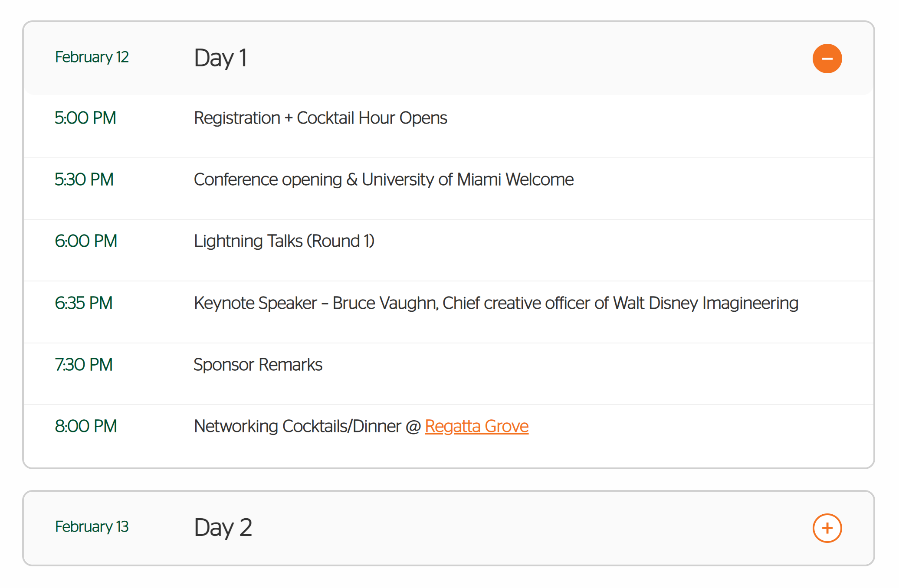899x588 pixels.
Task: Click the 5:30 PM time label
Action: click(x=84, y=180)
